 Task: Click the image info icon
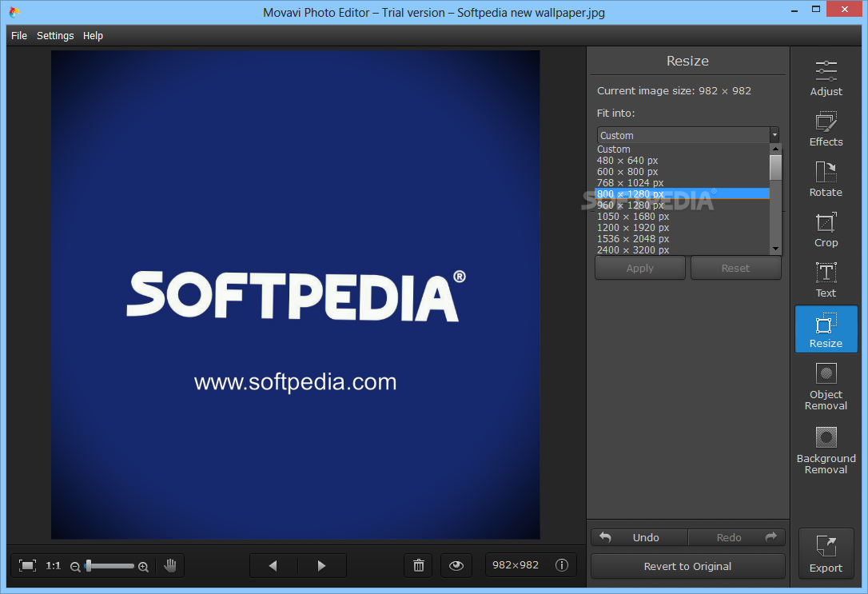coord(562,565)
